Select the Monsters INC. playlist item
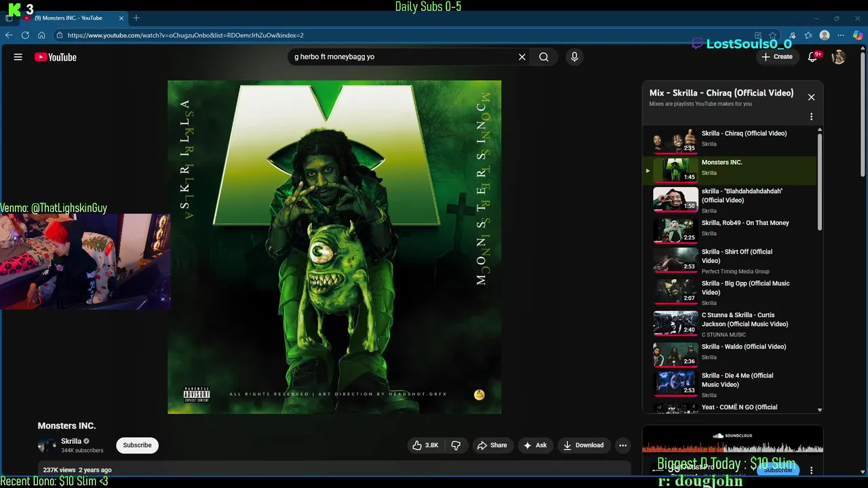The height and width of the screenshot is (488, 868). click(730, 170)
